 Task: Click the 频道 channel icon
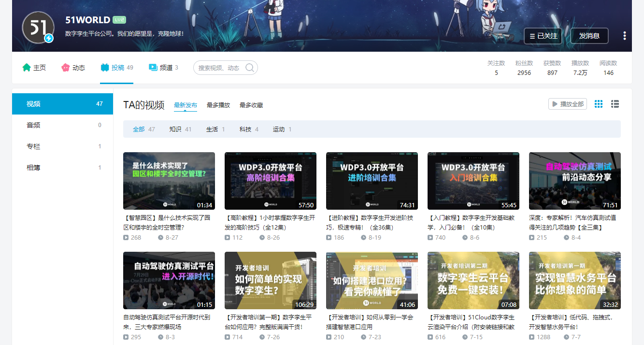coord(153,68)
